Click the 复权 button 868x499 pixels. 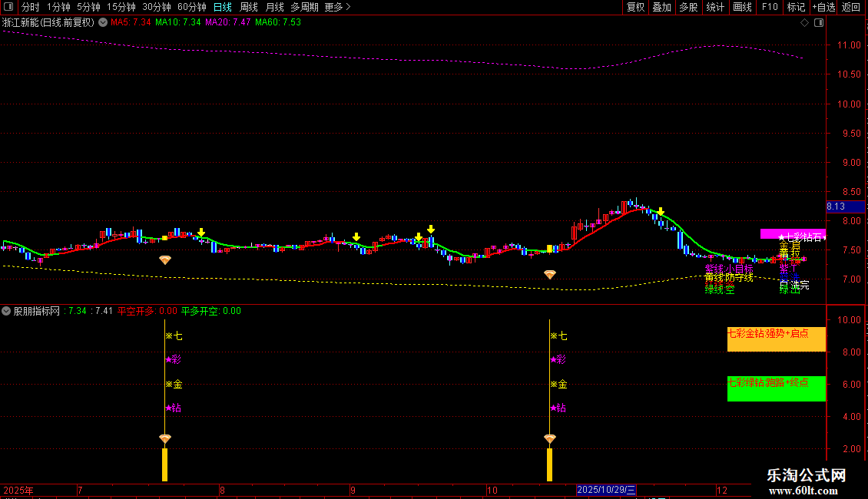tap(635, 7)
